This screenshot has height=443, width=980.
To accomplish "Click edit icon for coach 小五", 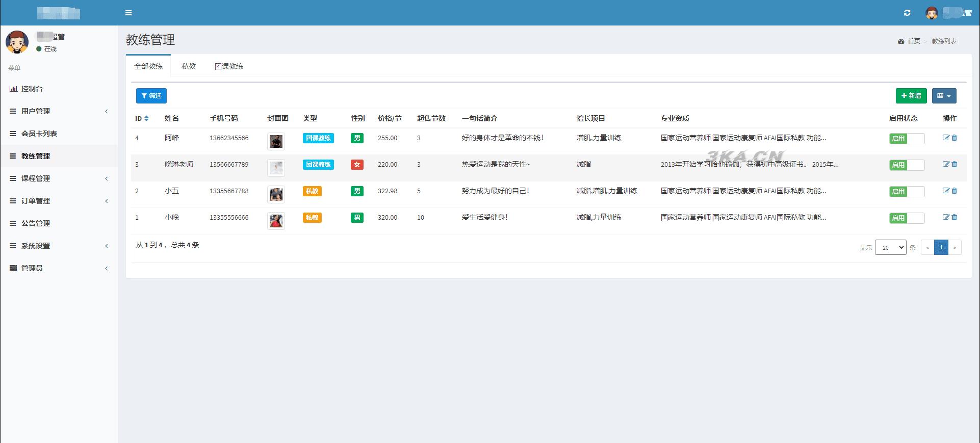I will [x=946, y=191].
